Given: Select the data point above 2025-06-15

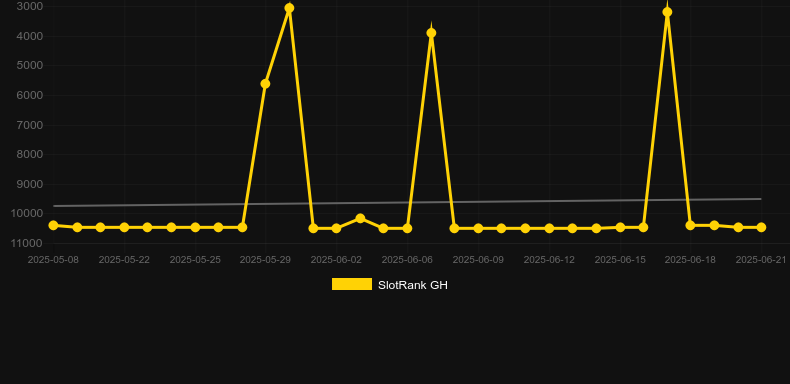Looking at the screenshot, I should (620, 228).
